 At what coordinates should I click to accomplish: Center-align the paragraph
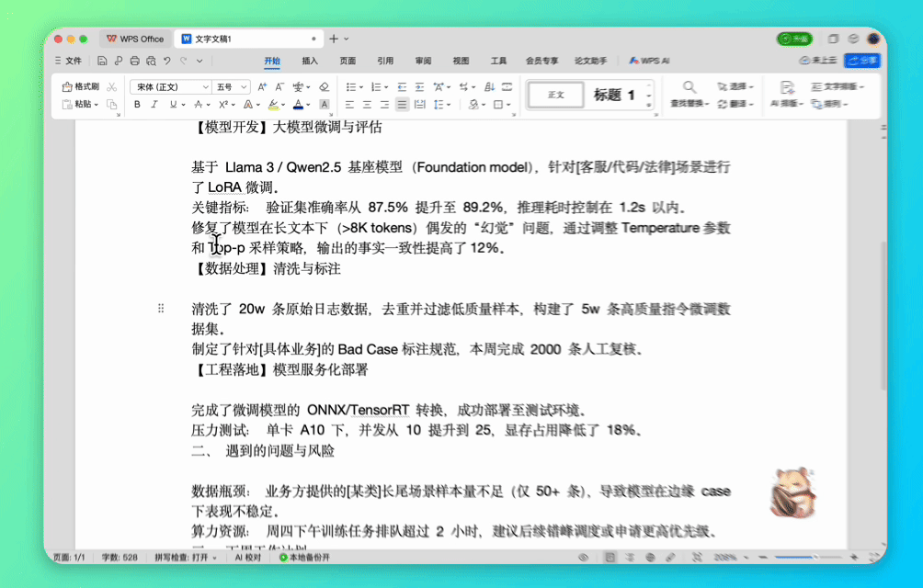[368, 105]
